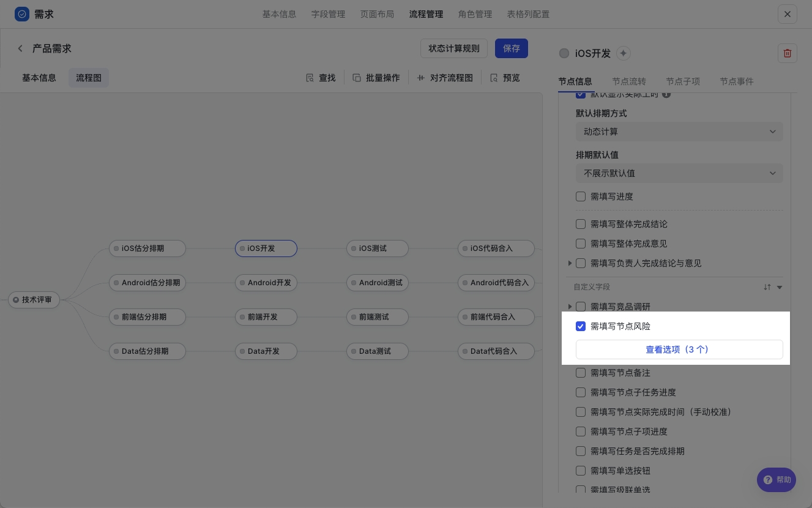
Task: Click the sparkle icon next to iOS开发 title
Action: 624,53
